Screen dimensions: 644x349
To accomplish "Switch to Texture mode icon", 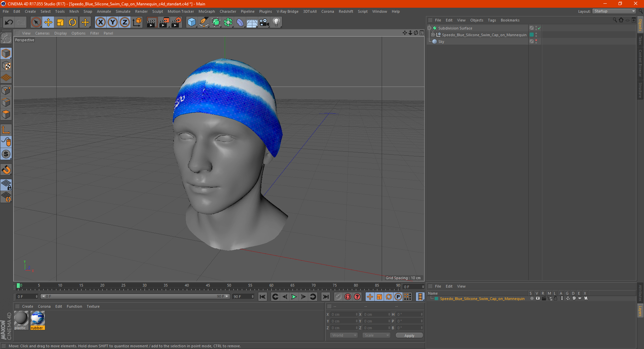I will coord(6,66).
